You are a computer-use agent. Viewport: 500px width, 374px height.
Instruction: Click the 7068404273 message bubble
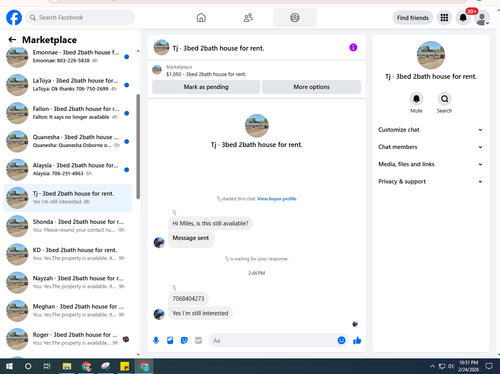pos(188,298)
